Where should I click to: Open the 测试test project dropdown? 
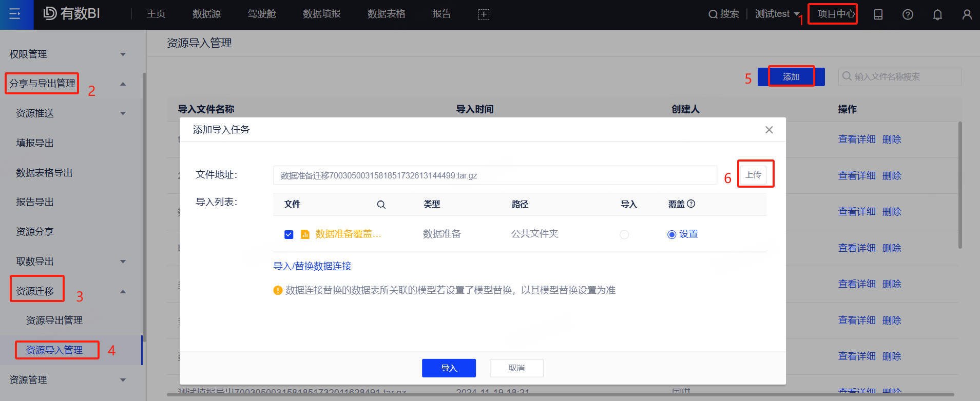pos(777,14)
